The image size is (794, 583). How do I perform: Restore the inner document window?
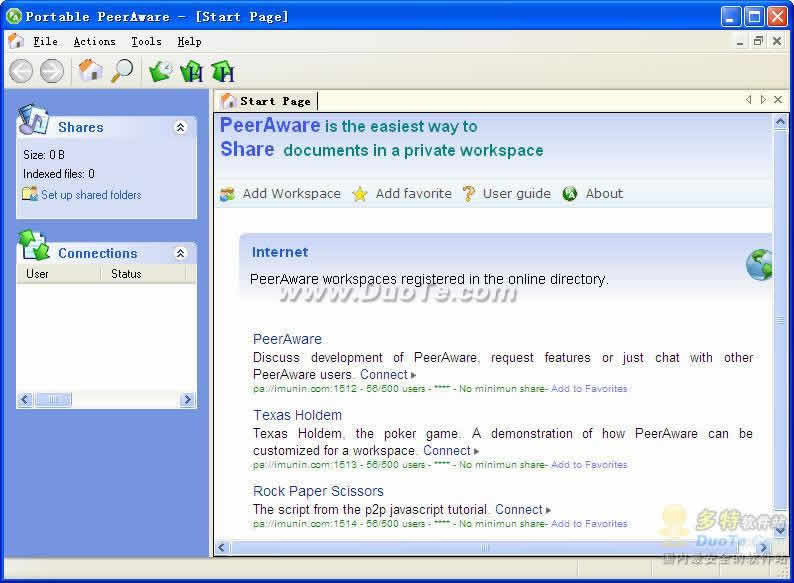tap(758, 41)
